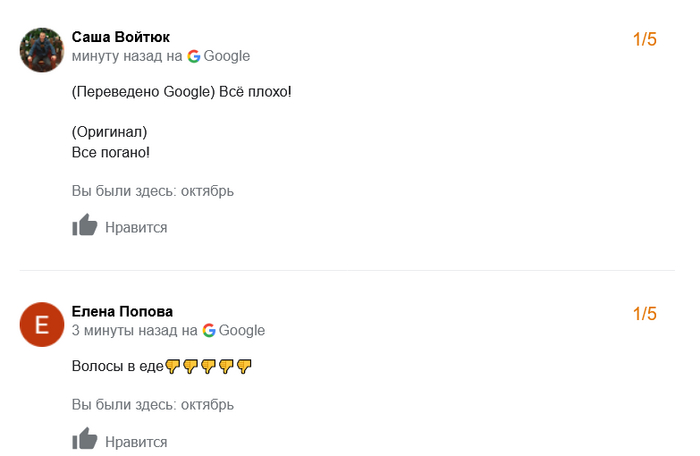Click the 'Google' source text in Елена's review
700x456 pixels.
pos(242,330)
